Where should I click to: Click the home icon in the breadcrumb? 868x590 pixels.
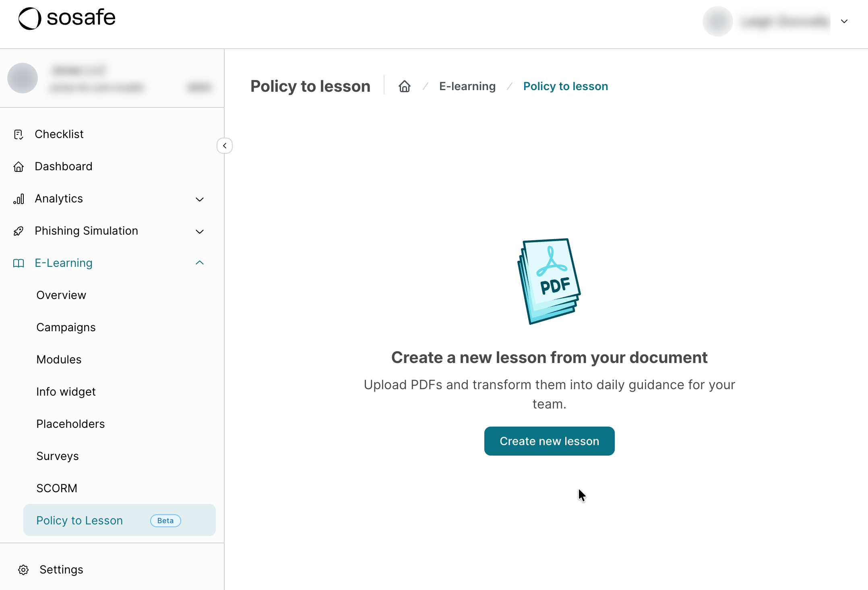[405, 86]
